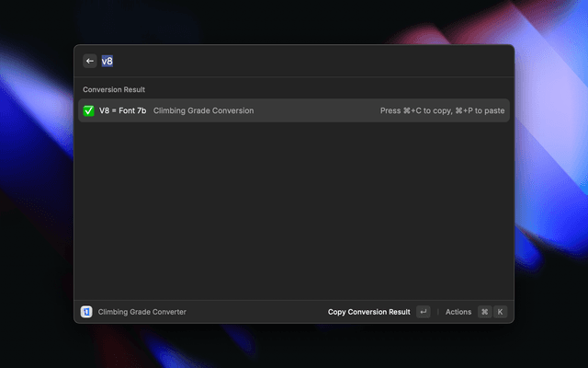Select the V8 = Font 7b result row
The image size is (588, 368).
coord(294,110)
